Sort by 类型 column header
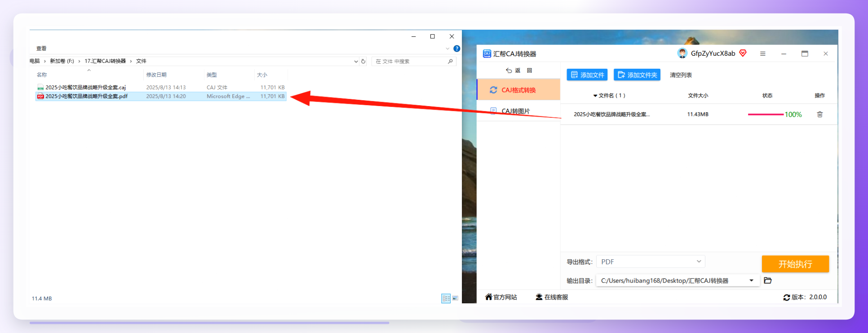 click(x=212, y=75)
